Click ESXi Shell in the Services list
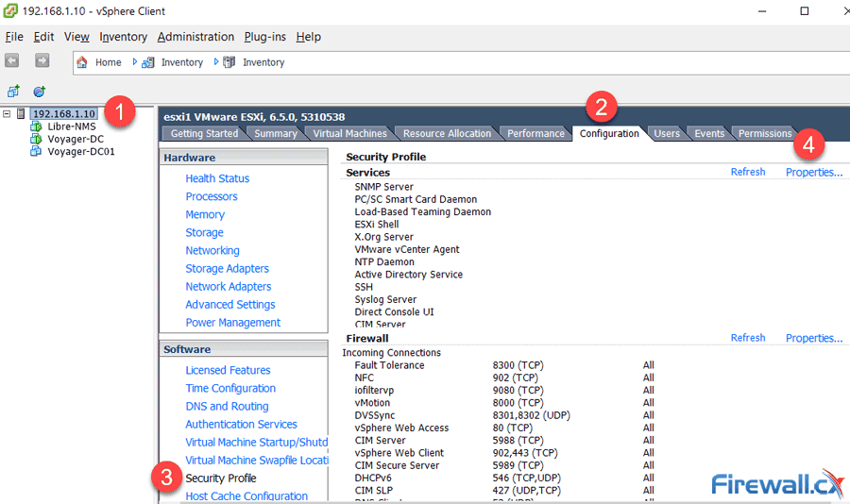 [377, 225]
